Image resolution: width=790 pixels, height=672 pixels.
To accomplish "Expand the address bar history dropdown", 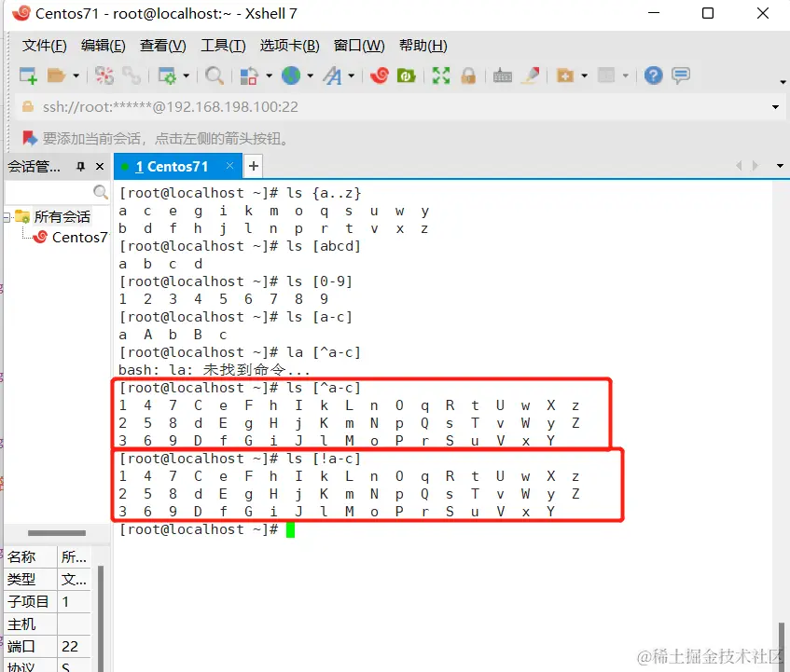I will [x=775, y=107].
